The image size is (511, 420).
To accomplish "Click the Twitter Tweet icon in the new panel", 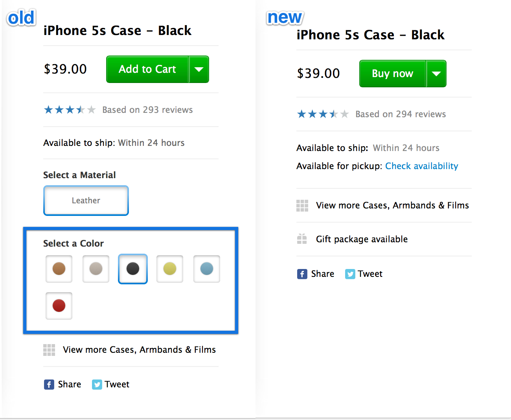I will click(x=350, y=274).
